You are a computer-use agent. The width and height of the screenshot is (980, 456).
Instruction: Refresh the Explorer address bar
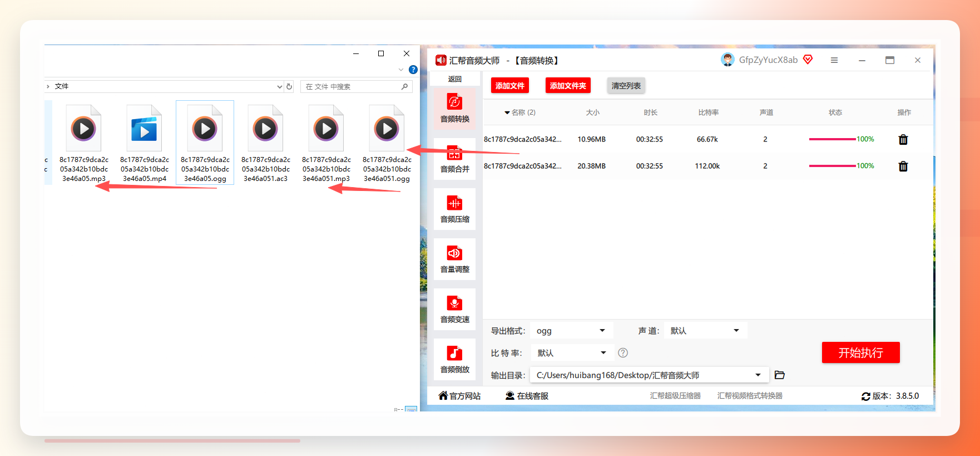click(289, 86)
